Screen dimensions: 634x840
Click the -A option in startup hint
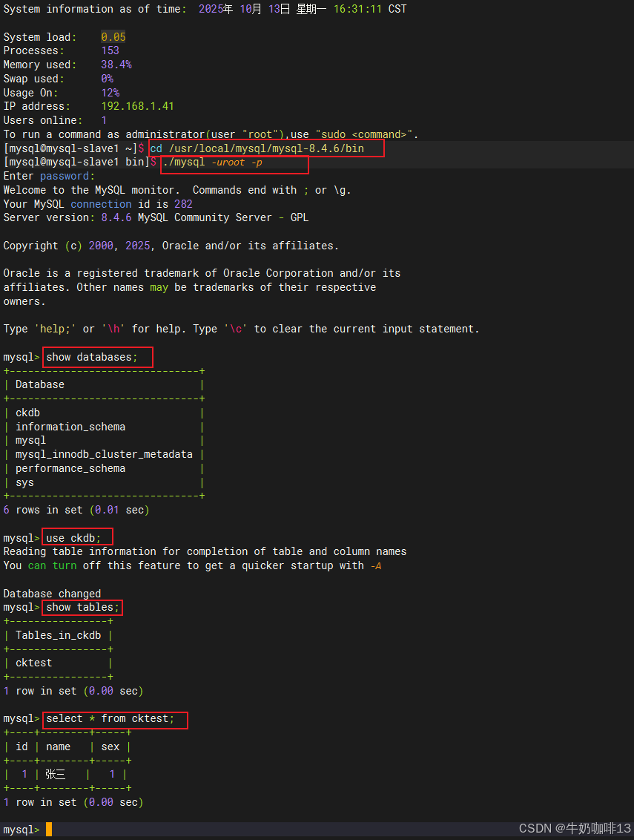pyautogui.click(x=375, y=565)
